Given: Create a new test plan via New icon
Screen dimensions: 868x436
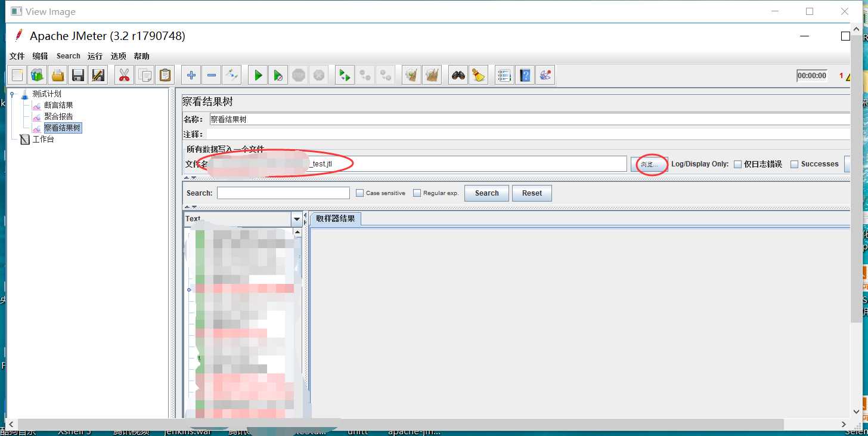Looking at the screenshot, I should click(17, 75).
